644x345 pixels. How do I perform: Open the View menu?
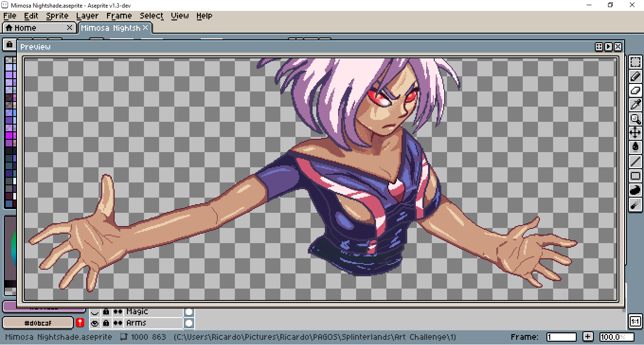180,16
